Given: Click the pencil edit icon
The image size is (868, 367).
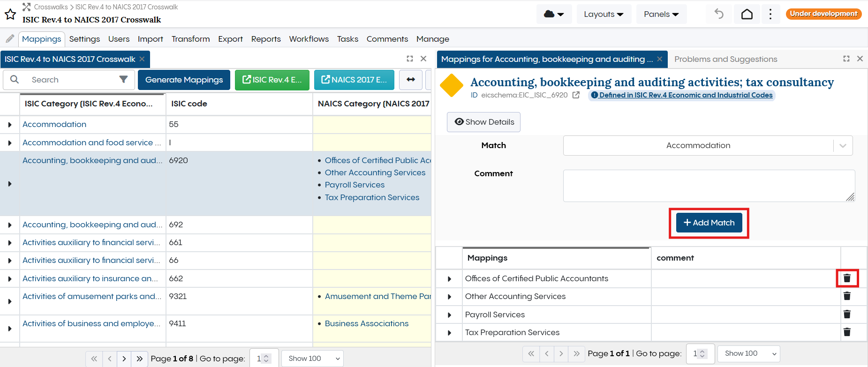Looking at the screenshot, I should [10, 39].
